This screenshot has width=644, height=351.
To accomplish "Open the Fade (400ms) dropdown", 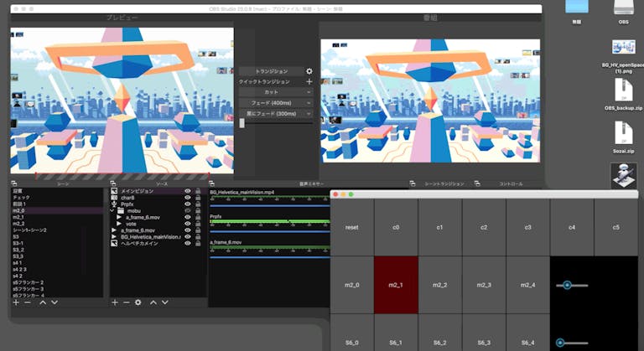I will (276, 103).
